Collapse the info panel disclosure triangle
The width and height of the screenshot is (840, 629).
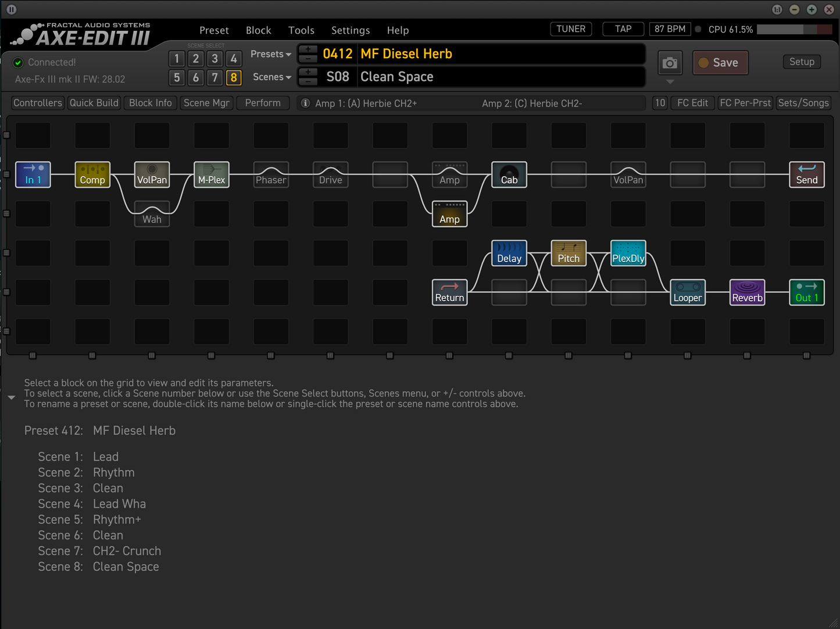pyautogui.click(x=11, y=398)
